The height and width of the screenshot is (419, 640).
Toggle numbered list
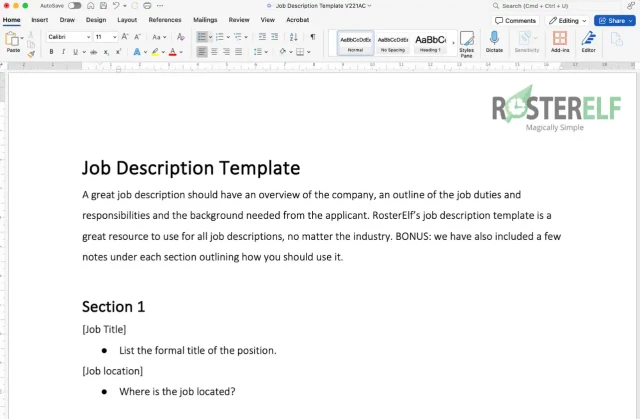point(220,37)
